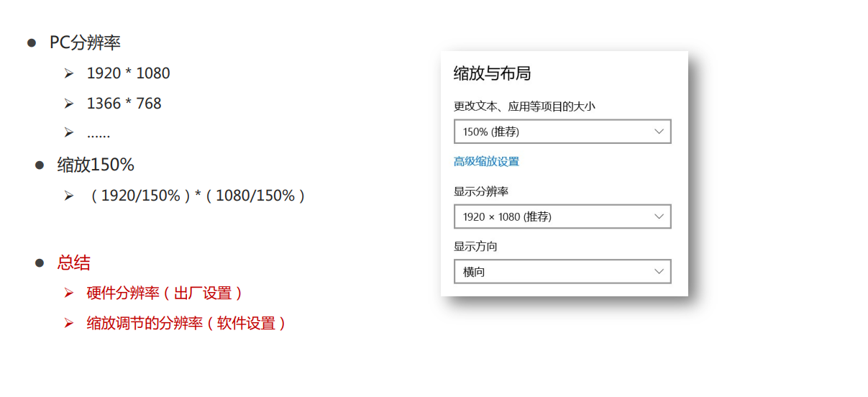Image resolution: width=868 pixels, height=397 pixels.
Task: Click the 显示方向 label
Action: tap(475, 247)
